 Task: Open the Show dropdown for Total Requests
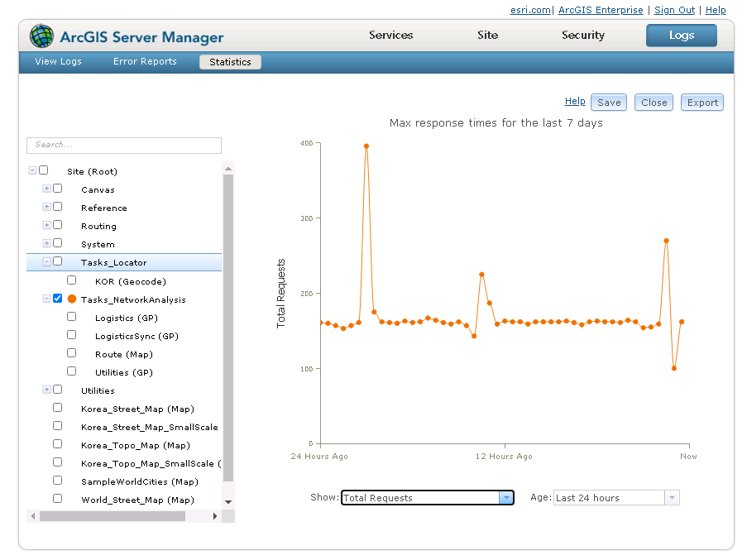click(x=506, y=498)
